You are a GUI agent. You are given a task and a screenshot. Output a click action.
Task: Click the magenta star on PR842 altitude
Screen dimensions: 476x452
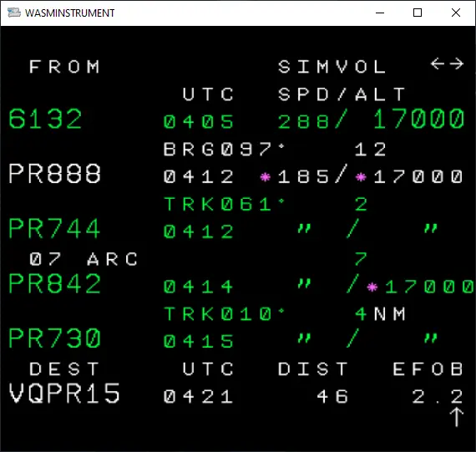tap(372, 287)
